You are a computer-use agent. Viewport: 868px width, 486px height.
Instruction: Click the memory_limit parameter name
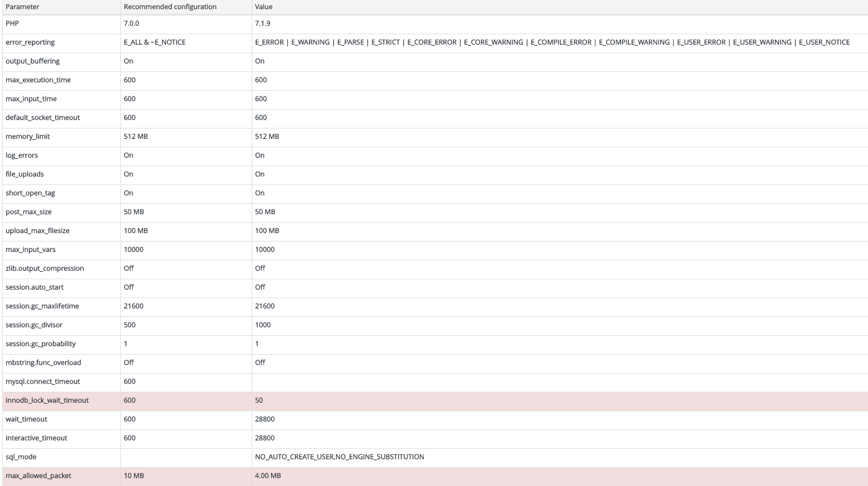click(x=28, y=136)
